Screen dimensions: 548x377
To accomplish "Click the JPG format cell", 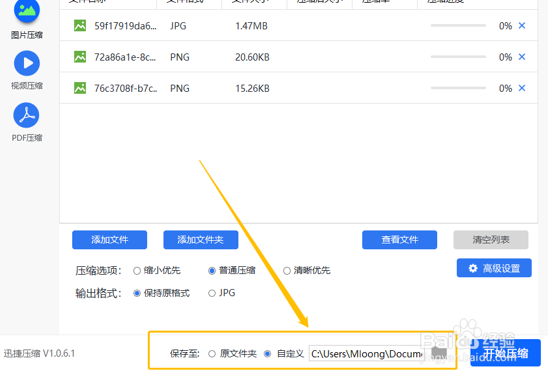I will pyautogui.click(x=178, y=26).
